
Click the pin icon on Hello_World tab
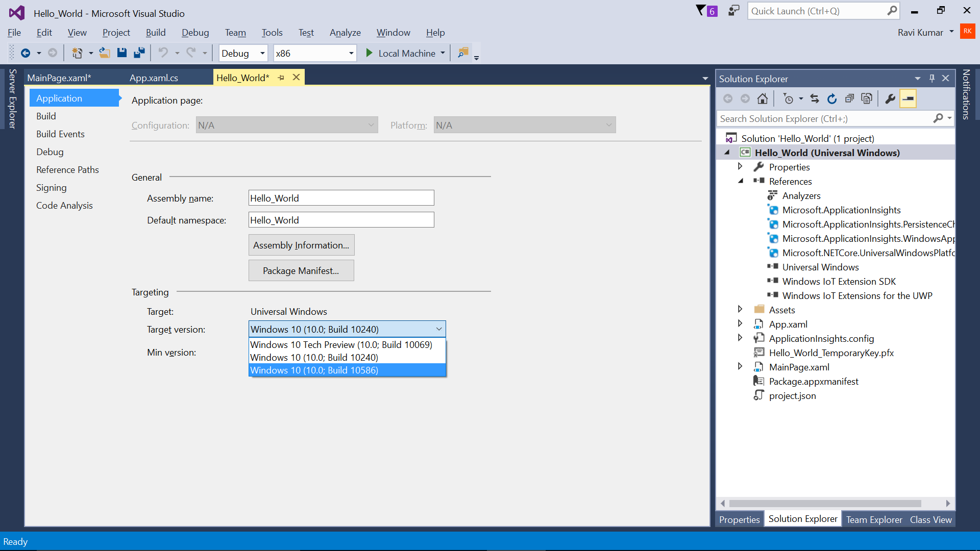coord(281,78)
